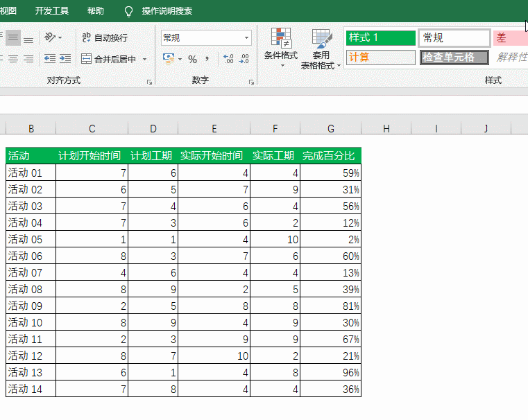528x420 pixels.
Task: Apply 解释性 cell style
Action: pyautogui.click(x=511, y=57)
